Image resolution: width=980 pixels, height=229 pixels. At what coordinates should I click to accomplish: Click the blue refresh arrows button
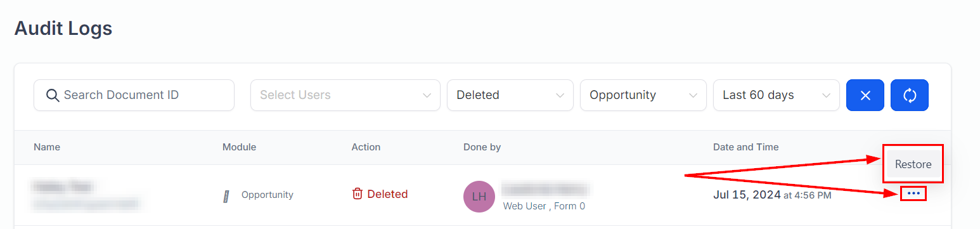pos(910,95)
